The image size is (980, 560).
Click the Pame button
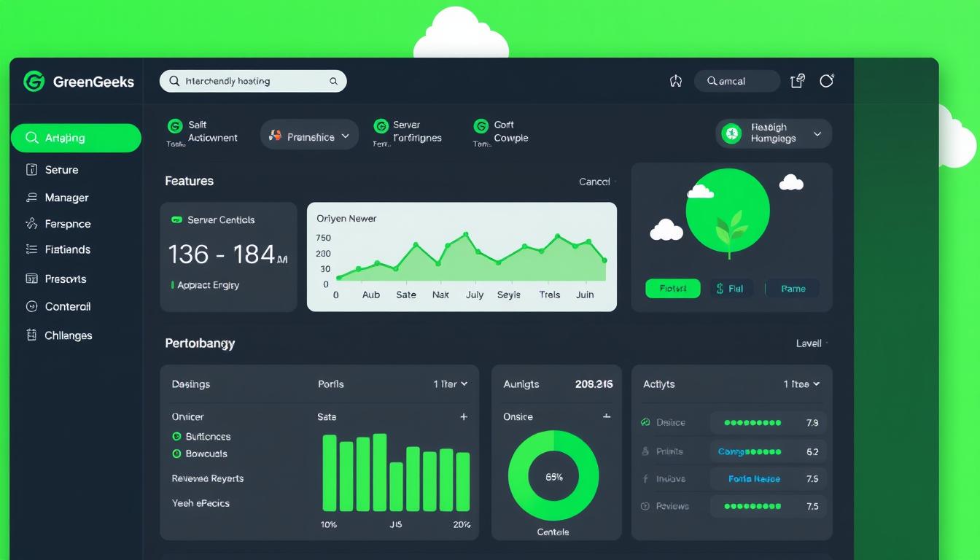pos(793,289)
